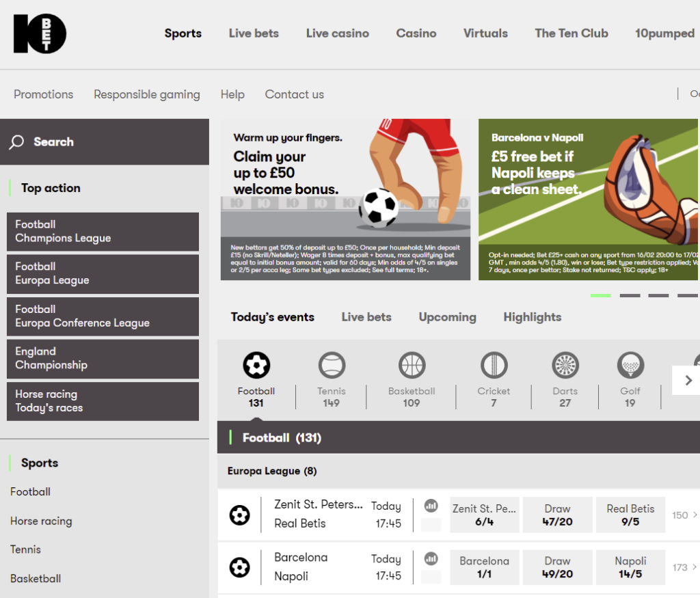The width and height of the screenshot is (700, 598).
Task: Open Responsible gaming link
Action: [147, 94]
